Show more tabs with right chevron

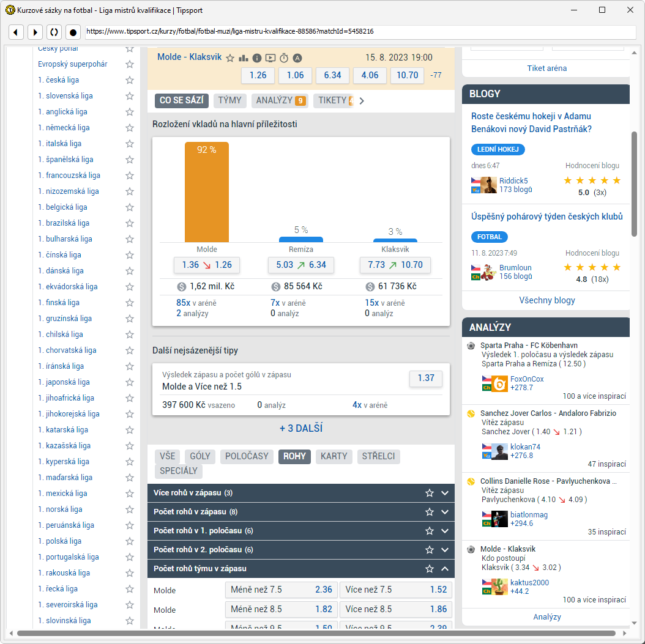click(x=362, y=101)
